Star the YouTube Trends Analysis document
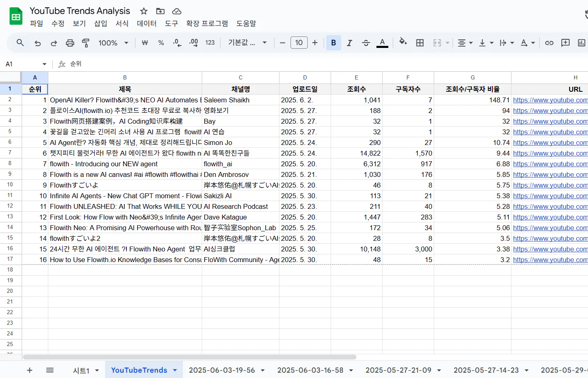 pos(144,11)
